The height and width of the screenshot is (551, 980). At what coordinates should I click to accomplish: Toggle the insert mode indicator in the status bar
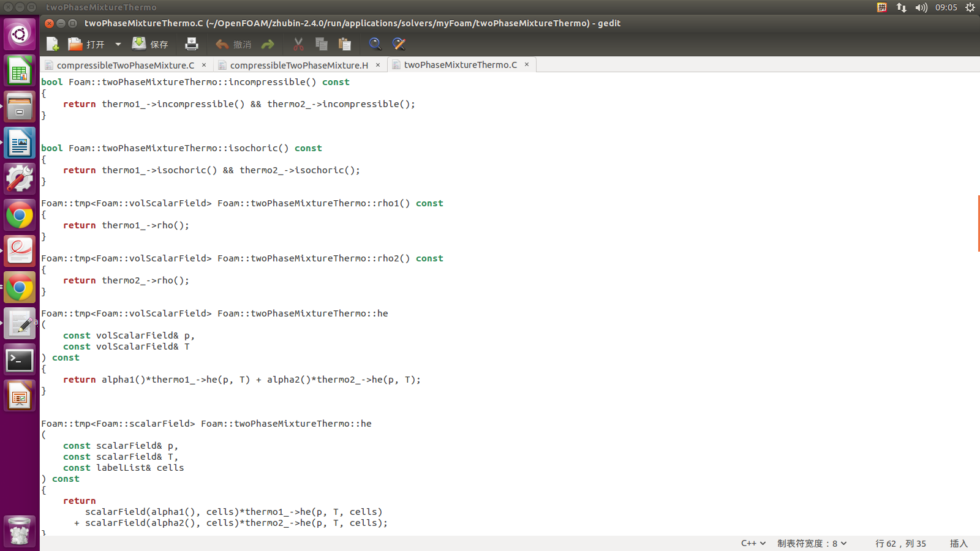click(958, 543)
